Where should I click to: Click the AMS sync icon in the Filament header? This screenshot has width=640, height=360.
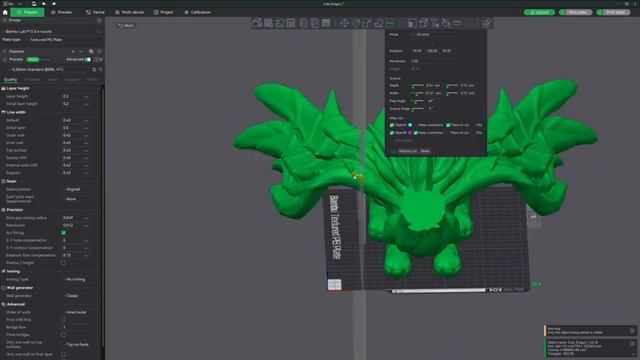pyautogui.click(x=91, y=51)
